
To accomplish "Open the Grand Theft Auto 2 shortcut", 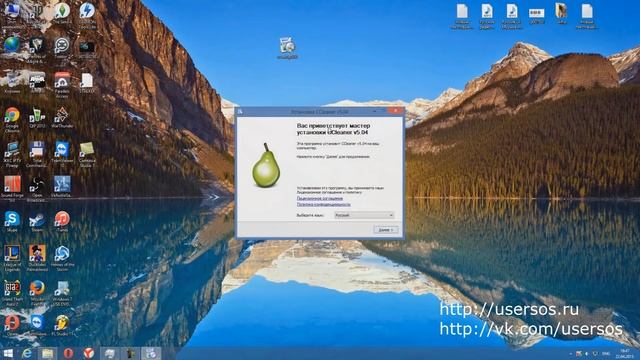I will coord(12,293).
